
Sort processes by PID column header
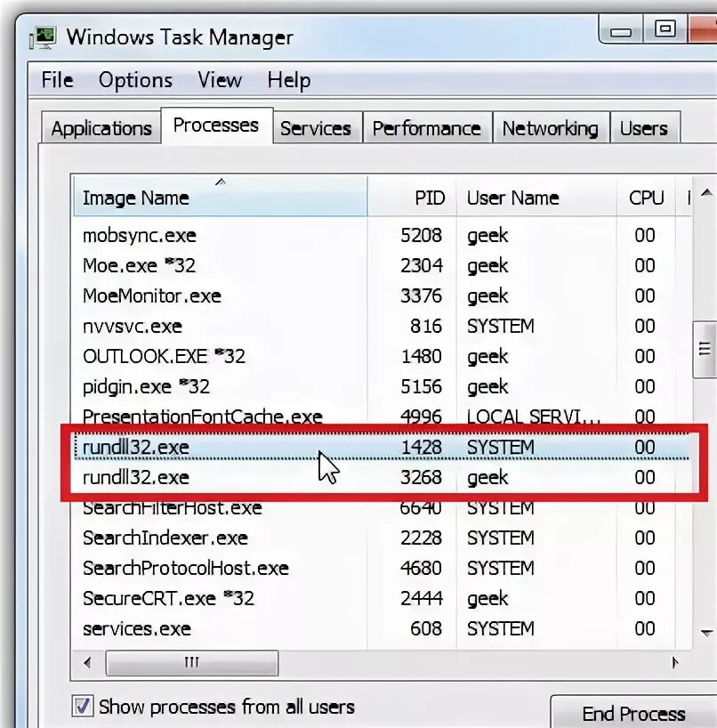[412, 197]
